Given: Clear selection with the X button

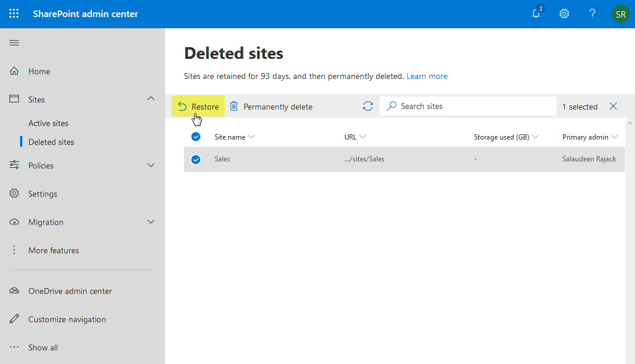Looking at the screenshot, I should 613,106.
